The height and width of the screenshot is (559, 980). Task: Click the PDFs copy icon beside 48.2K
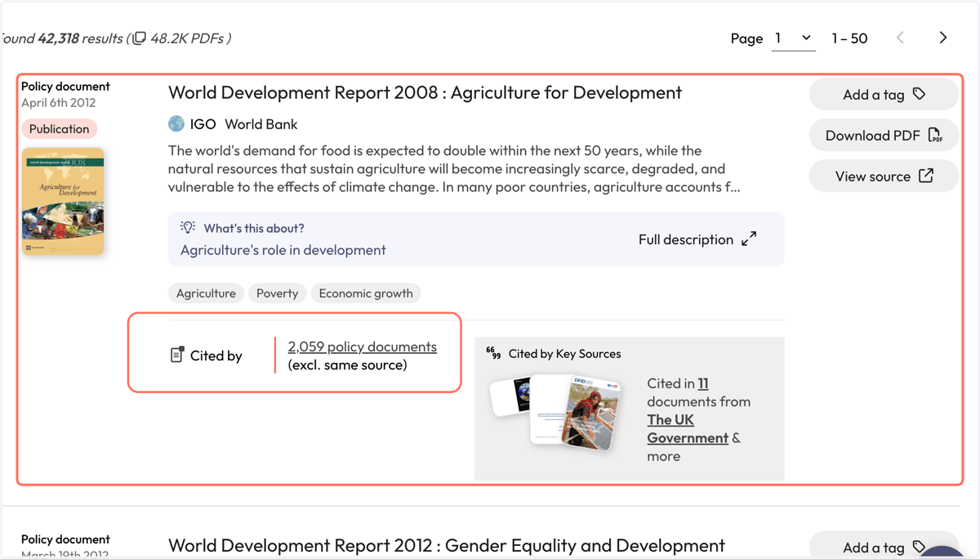click(x=140, y=38)
